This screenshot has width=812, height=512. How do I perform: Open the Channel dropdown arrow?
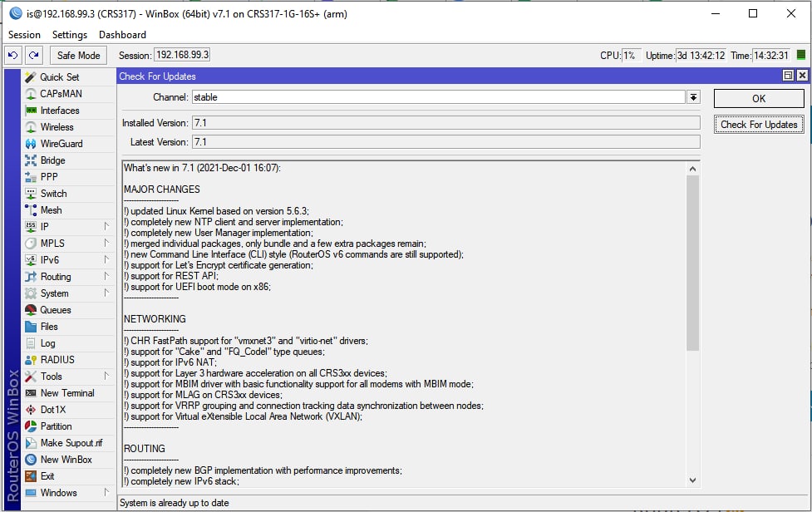[x=693, y=97]
